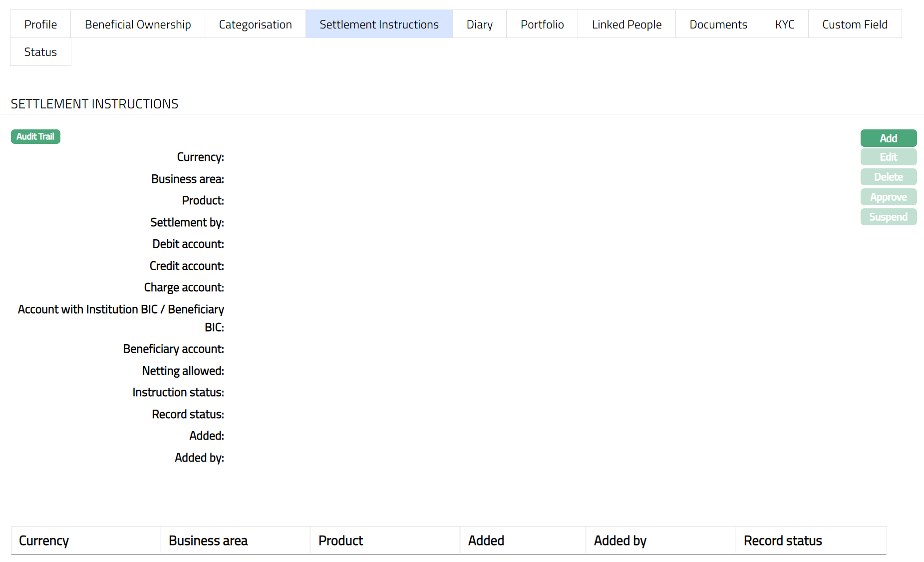Image resolution: width=924 pixels, height=562 pixels.
Task: Switch to the Portfolio tab
Action: click(542, 24)
